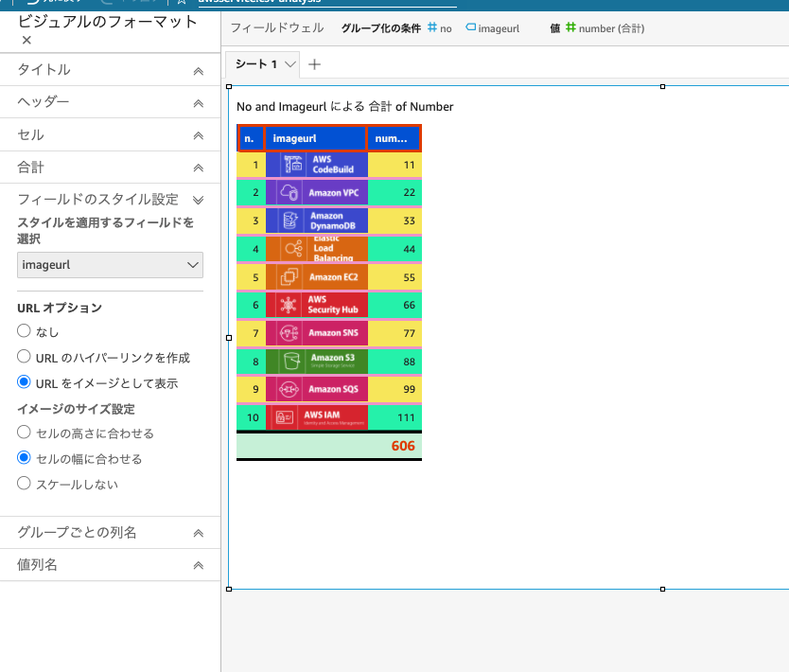Click the ヘッダー section label

pos(44,101)
